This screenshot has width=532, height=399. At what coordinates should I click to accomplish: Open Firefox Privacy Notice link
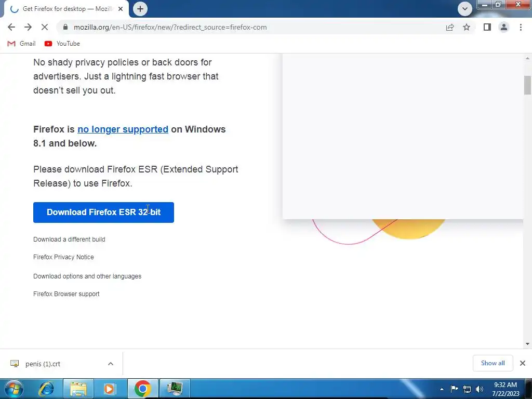click(x=63, y=257)
